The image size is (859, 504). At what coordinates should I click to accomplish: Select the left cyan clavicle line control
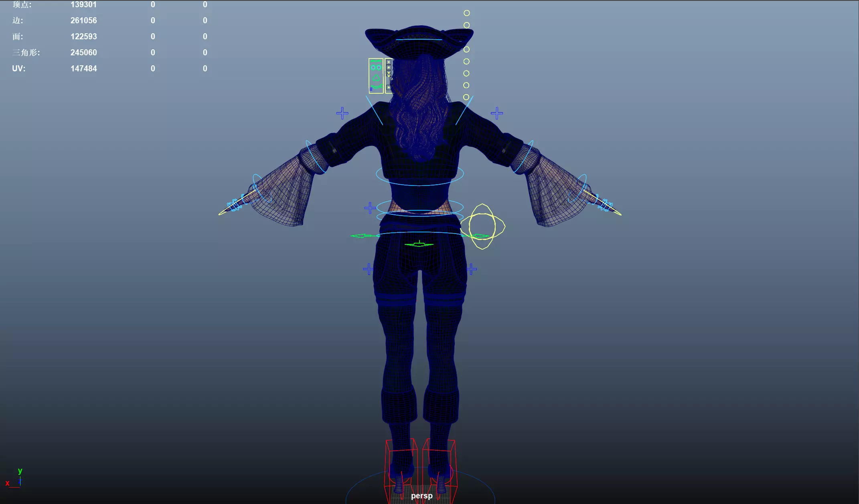(x=374, y=110)
